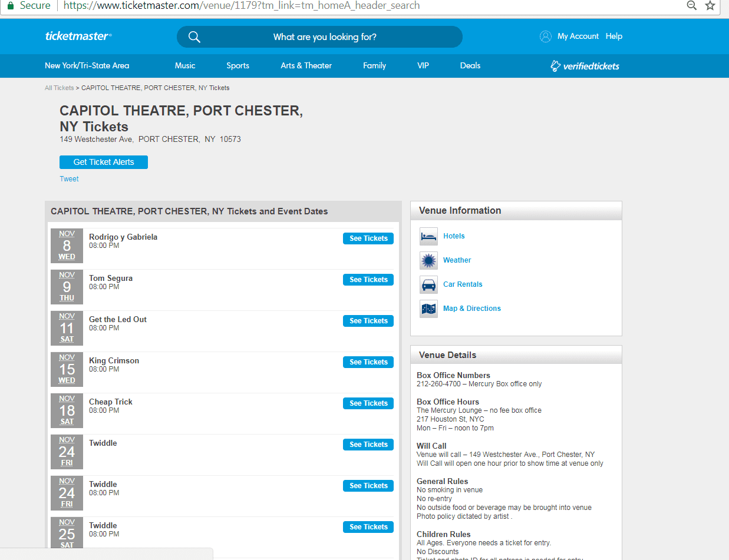Click the Nov 8 Wed date tile
729x560 pixels.
67,246
